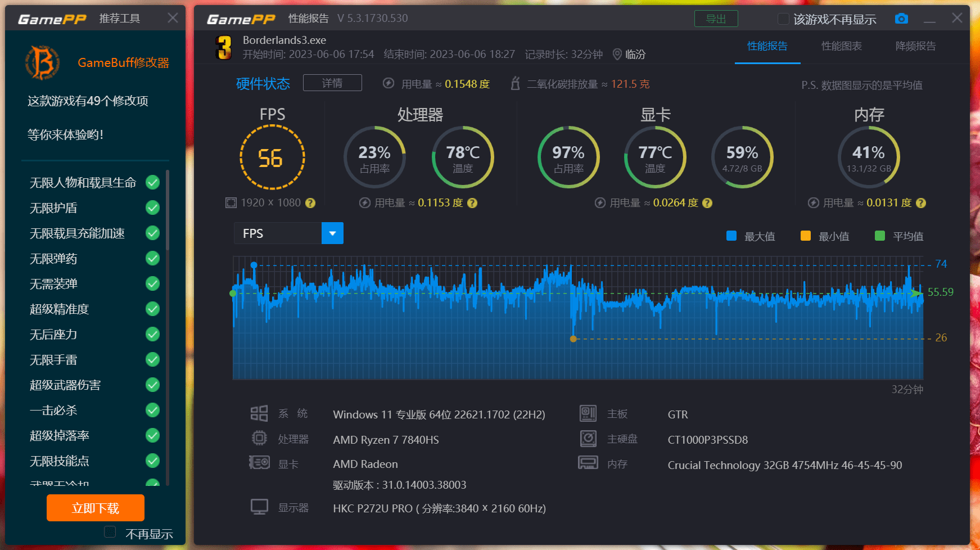980x550 pixels.
Task: Toggle the checkmark for 无限手雷
Action: point(152,359)
